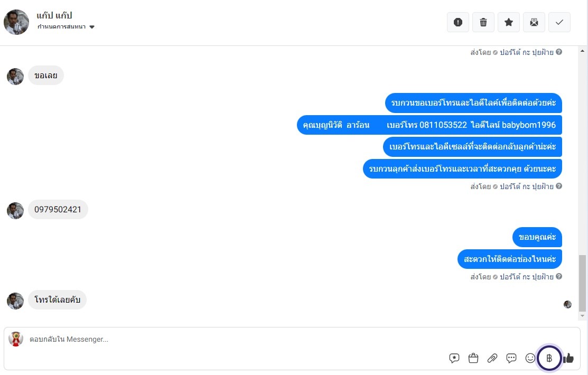Open saved replies star-bubble icon
588x375 pixels.
tap(454, 358)
